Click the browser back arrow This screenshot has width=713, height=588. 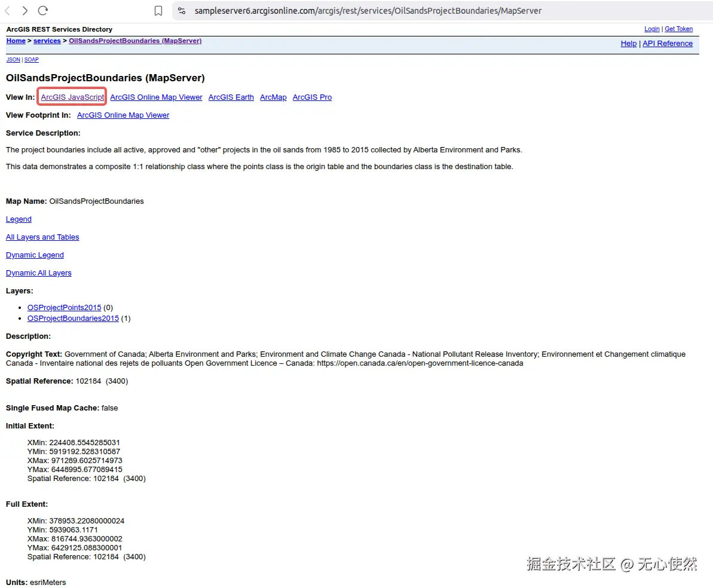[7, 11]
